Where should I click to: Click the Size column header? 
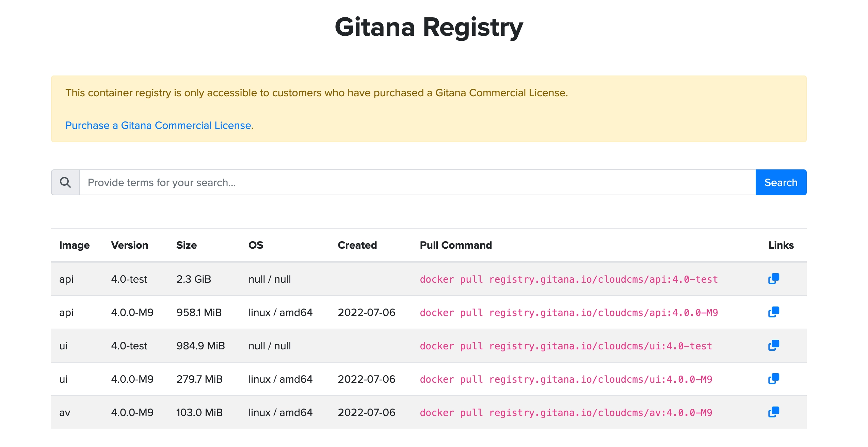click(186, 245)
